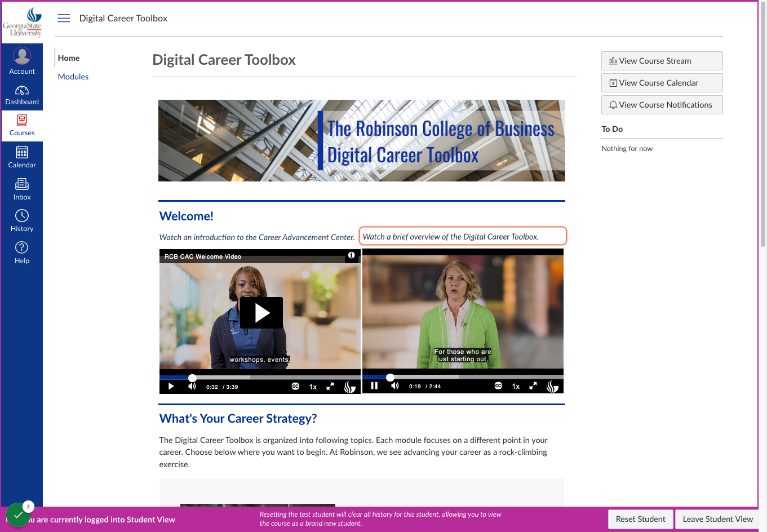
Task: Click 'Watch an introduction to the Career Advancement Center.' text
Action: (257, 237)
